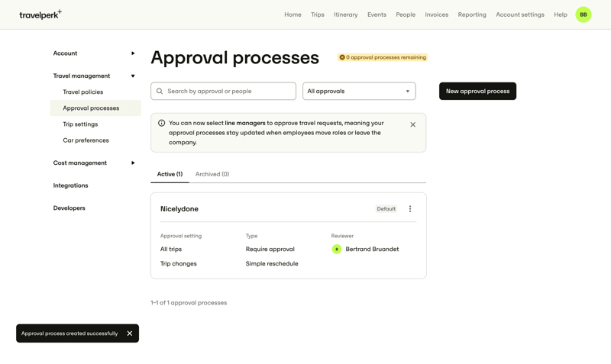Open the All approvals filter dropdown
Viewport: 611px width, 364px height.
coord(359,92)
